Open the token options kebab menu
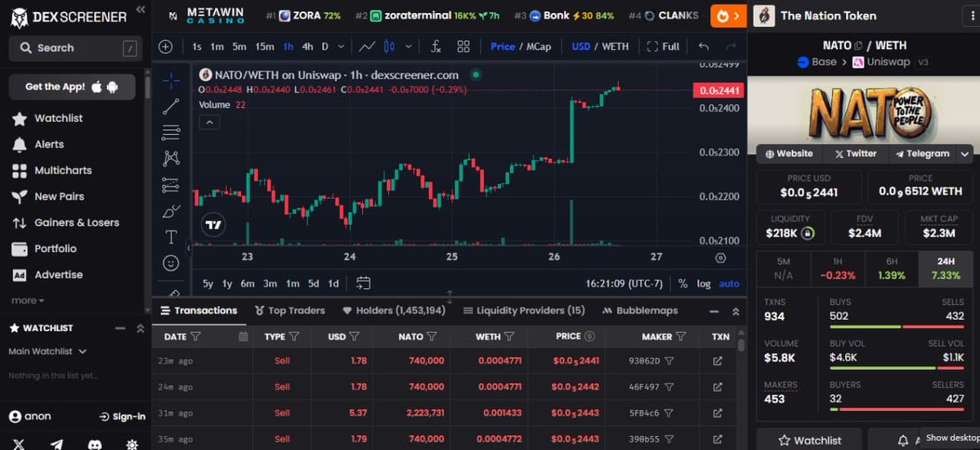Viewport: 980px width, 450px height. (972, 16)
